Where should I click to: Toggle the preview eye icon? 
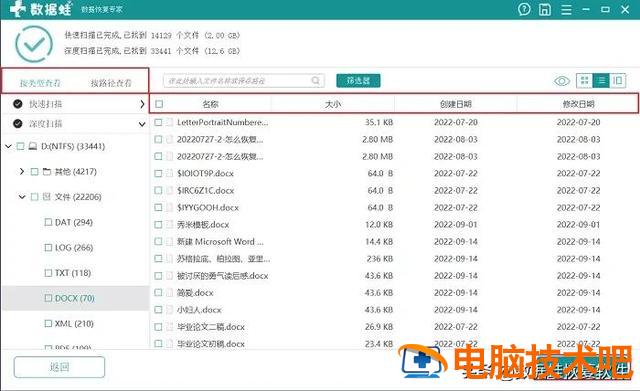(562, 81)
